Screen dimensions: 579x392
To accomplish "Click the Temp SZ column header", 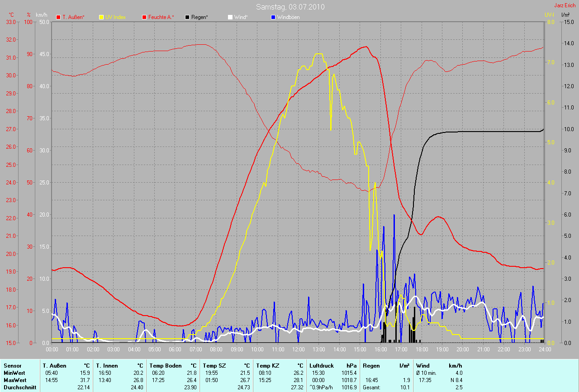I will (x=214, y=366).
